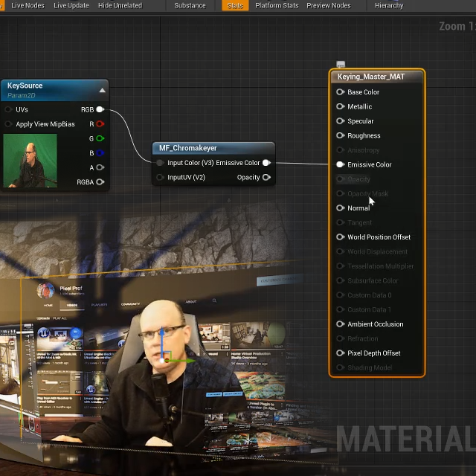Click the connected Emissive Color pin on Keying_Master_MAT
The image size is (476, 476).
coord(341,164)
